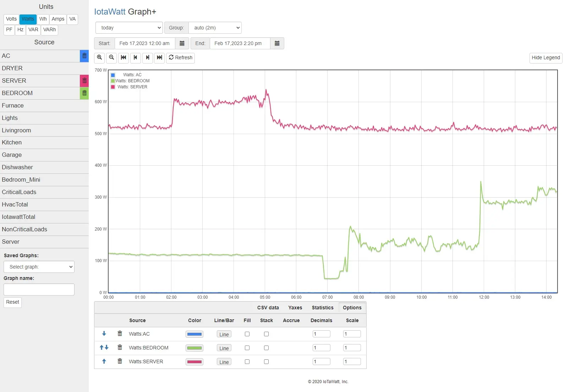Switch to the Statistics tab
The image size is (565, 392).
click(323, 308)
